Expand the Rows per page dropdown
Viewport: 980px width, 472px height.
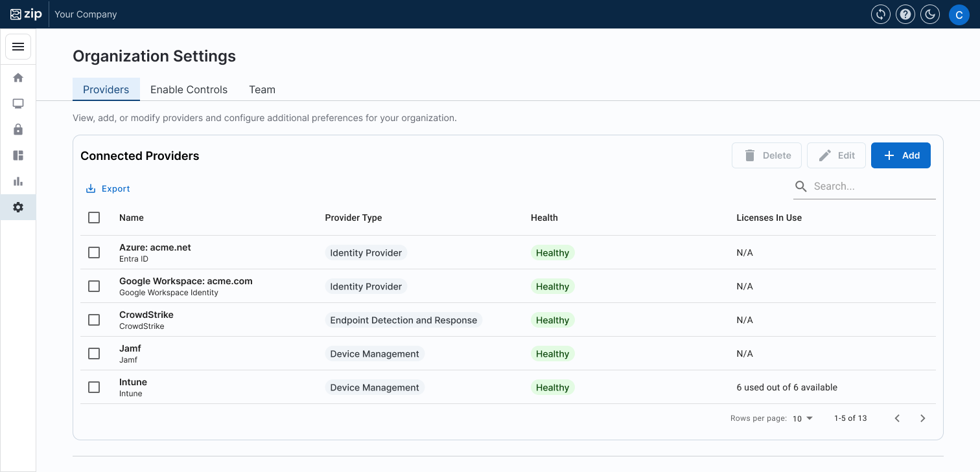(802, 418)
